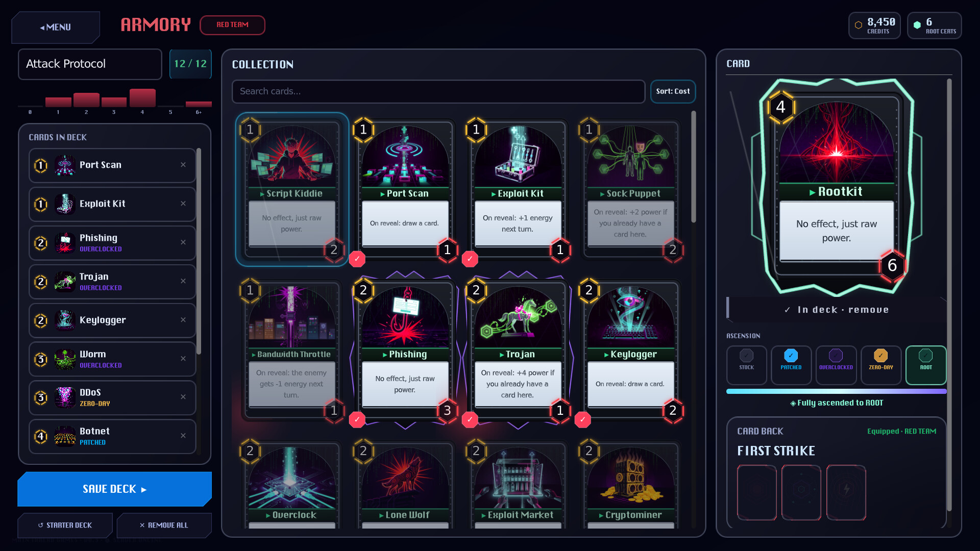Click the cost 4 mana curve bar
980x551 pixels.
point(142,97)
